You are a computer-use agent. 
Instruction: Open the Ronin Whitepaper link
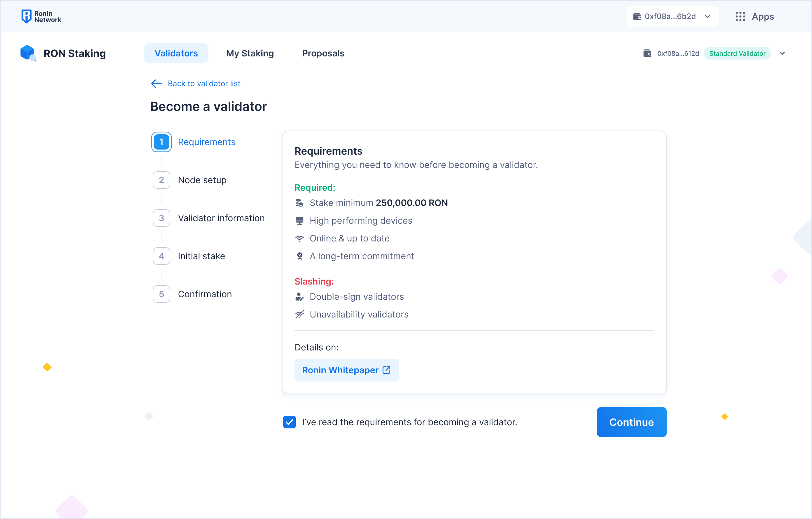click(340, 370)
